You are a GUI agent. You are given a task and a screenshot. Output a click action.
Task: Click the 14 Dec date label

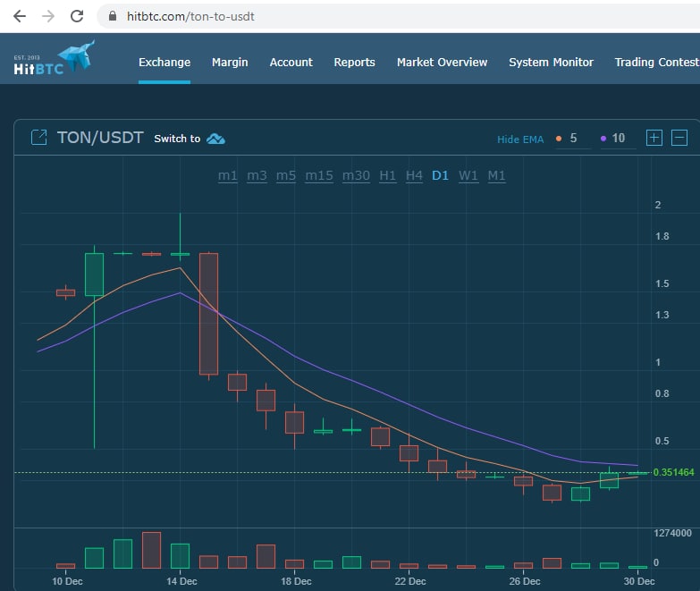tap(181, 581)
